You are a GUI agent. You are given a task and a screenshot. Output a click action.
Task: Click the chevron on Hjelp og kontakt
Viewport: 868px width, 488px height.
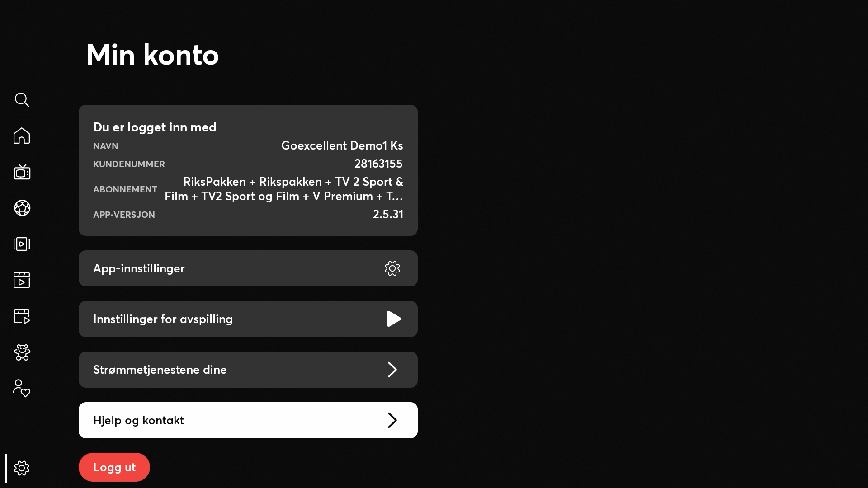[392, 420]
